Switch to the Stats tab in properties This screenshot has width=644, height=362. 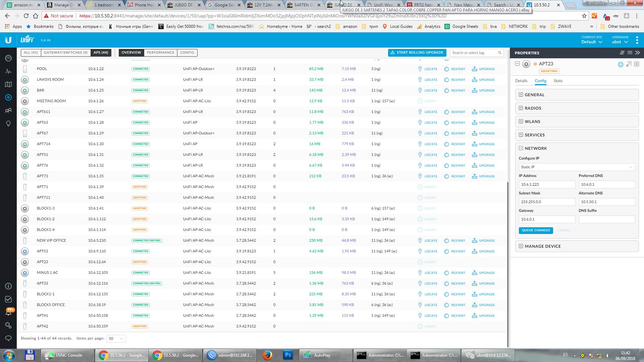point(558,81)
